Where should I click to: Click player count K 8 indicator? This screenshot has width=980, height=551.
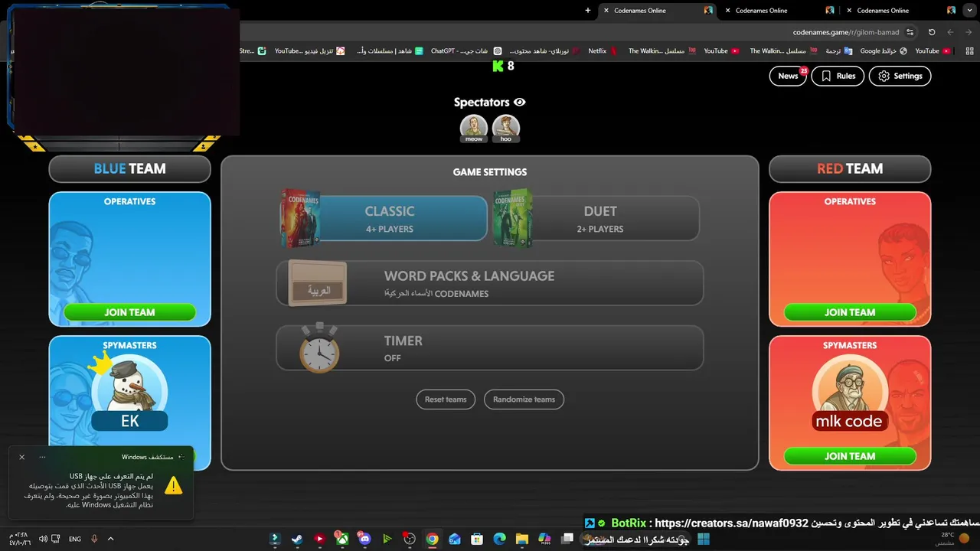click(503, 67)
